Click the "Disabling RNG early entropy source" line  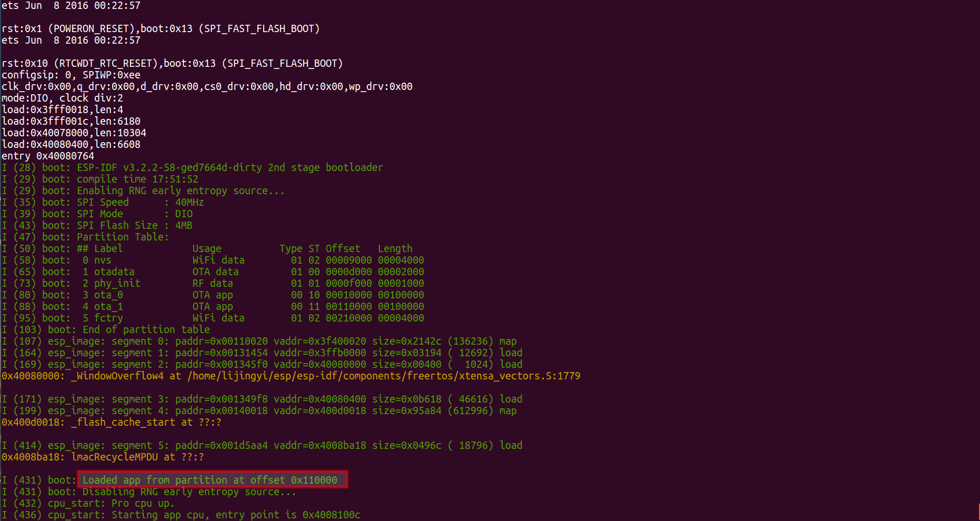pos(189,492)
